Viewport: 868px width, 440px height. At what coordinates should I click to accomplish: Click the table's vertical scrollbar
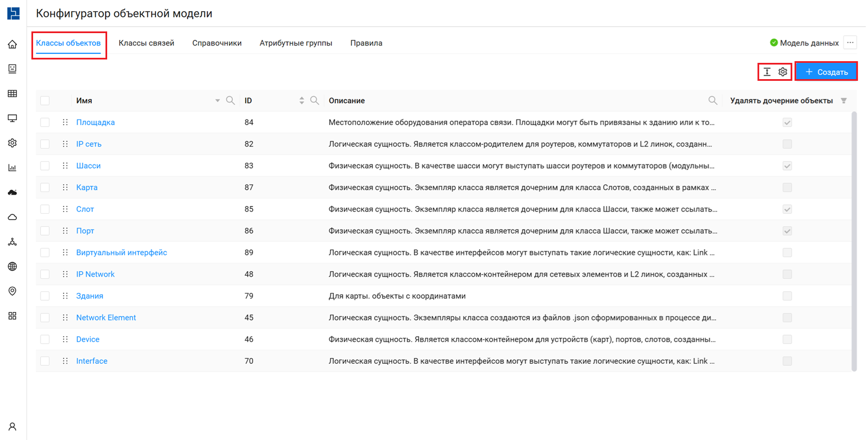(854, 241)
